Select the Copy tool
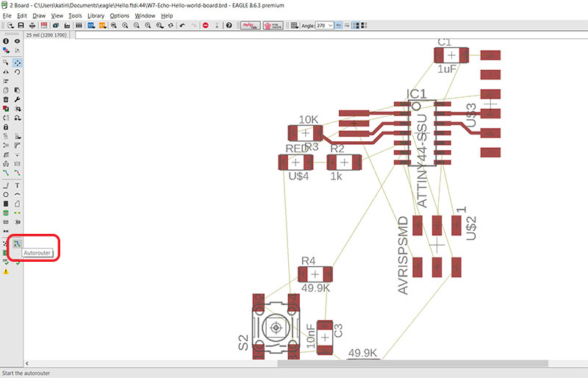This screenshot has width=588, height=378. pyautogui.click(x=6, y=90)
